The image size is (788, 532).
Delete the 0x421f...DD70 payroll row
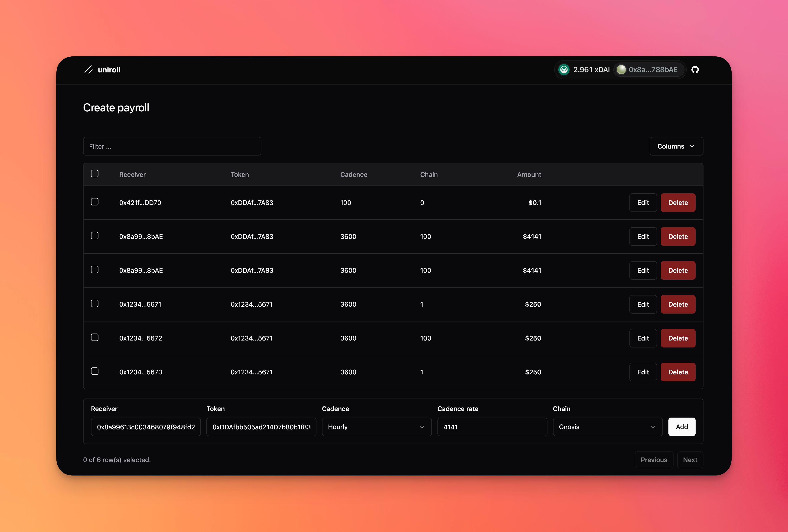(678, 203)
